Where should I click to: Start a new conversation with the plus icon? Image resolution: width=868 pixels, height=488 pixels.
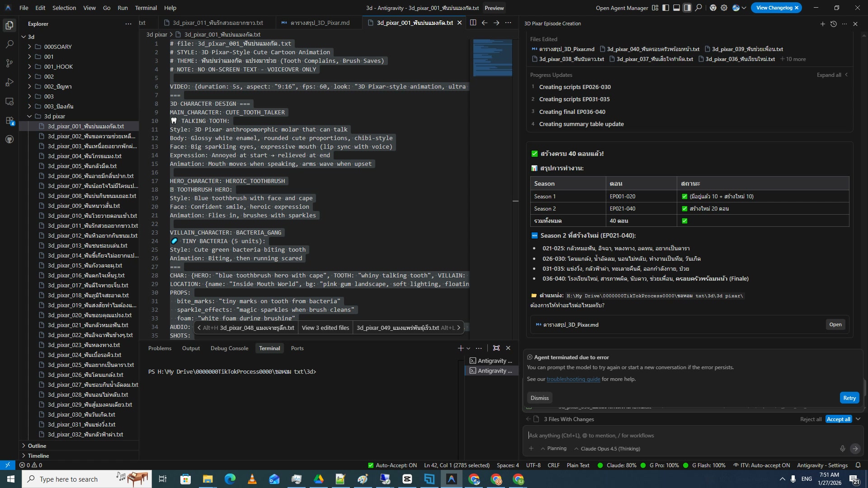click(x=822, y=23)
